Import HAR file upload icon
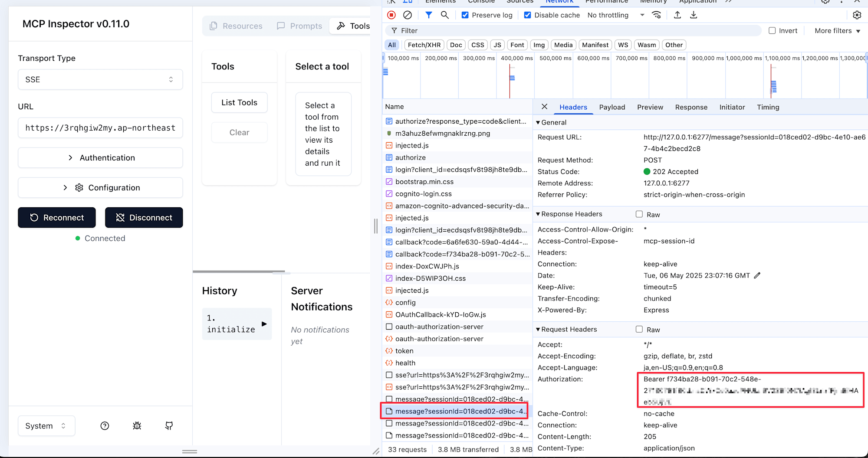Viewport: 868px width, 458px height. tap(677, 15)
